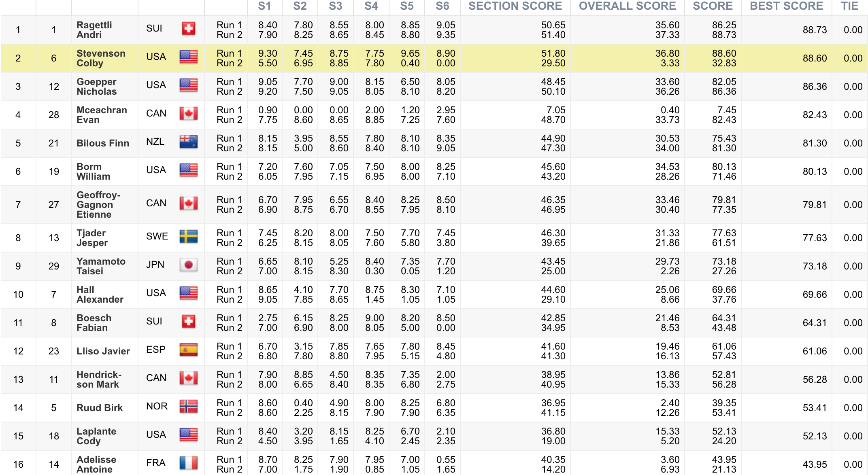The width and height of the screenshot is (868, 475).
Task: Click the S1 column header
Action: pyautogui.click(x=264, y=6)
